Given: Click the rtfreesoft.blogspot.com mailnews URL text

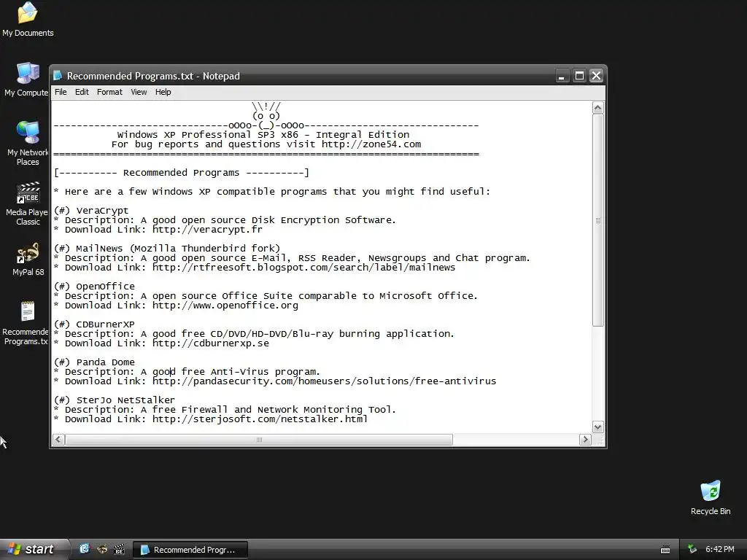Looking at the screenshot, I should pyautogui.click(x=304, y=268).
